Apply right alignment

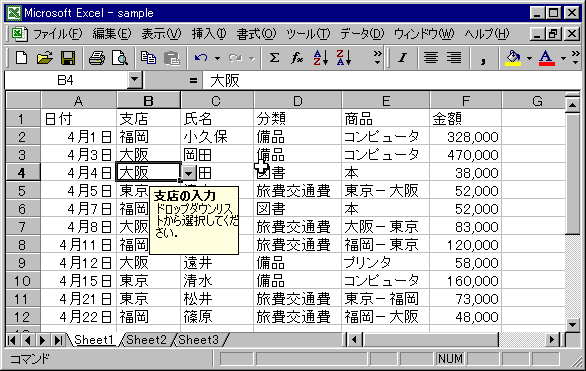point(454,58)
